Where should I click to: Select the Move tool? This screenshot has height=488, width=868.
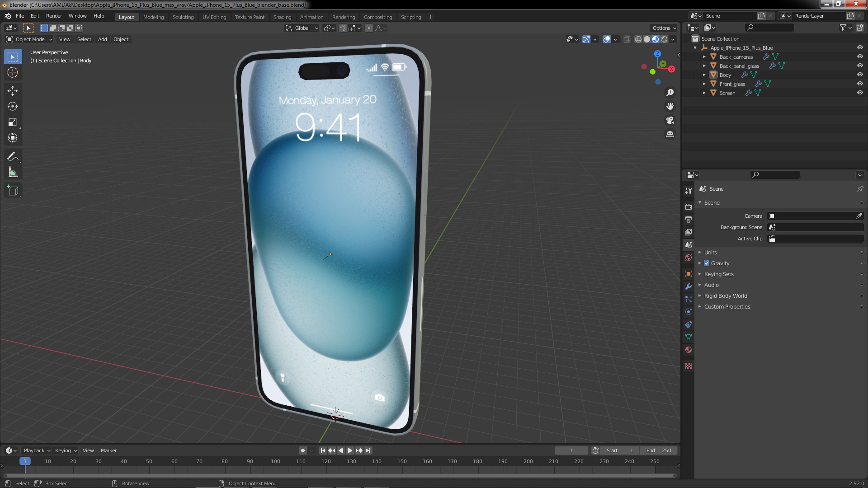click(13, 91)
